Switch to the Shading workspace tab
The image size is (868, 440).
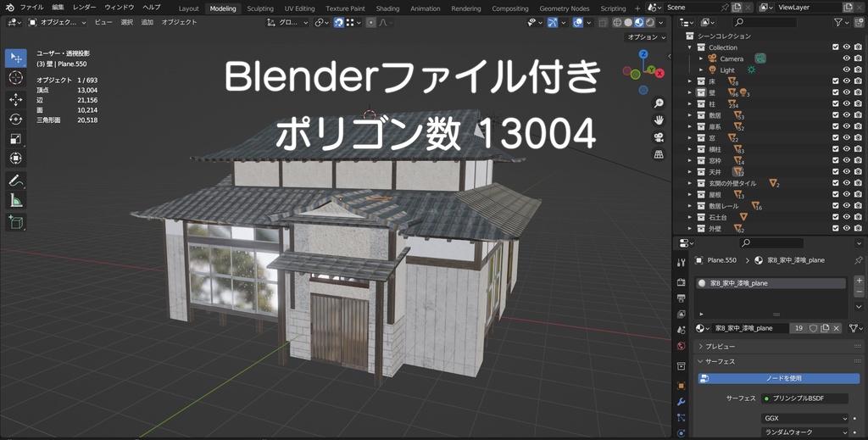(x=387, y=8)
